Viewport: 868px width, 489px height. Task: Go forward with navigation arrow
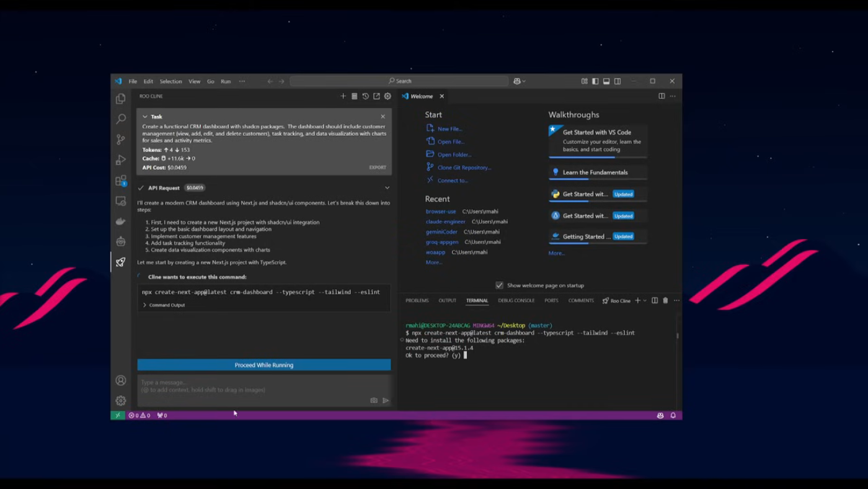[281, 81]
